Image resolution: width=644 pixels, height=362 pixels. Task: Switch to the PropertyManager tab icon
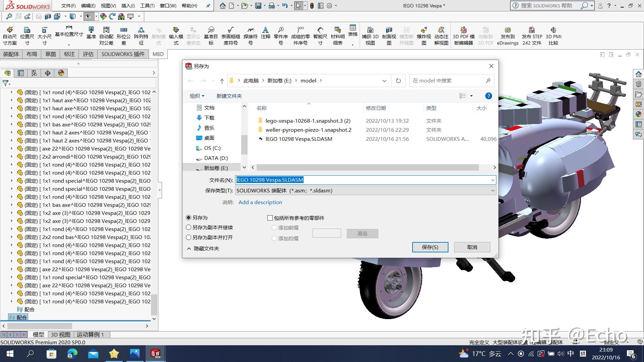(21, 73)
